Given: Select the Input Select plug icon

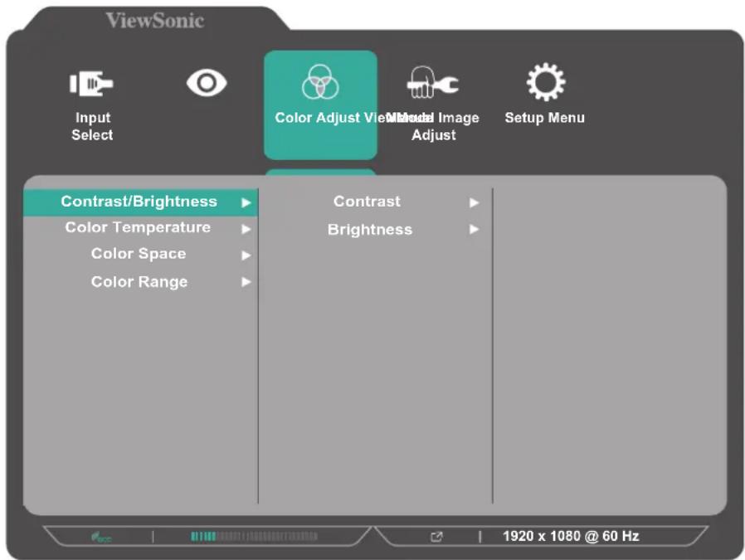Looking at the screenshot, I should 91,84.
